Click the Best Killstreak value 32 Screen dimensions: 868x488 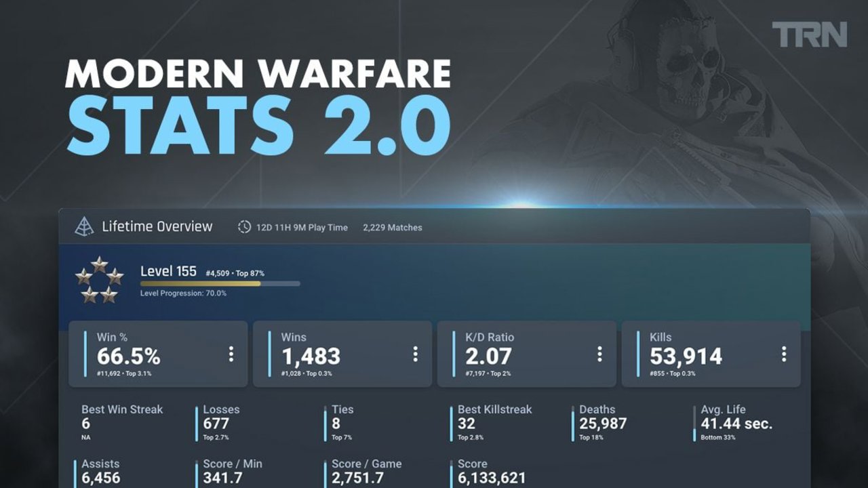467,424
